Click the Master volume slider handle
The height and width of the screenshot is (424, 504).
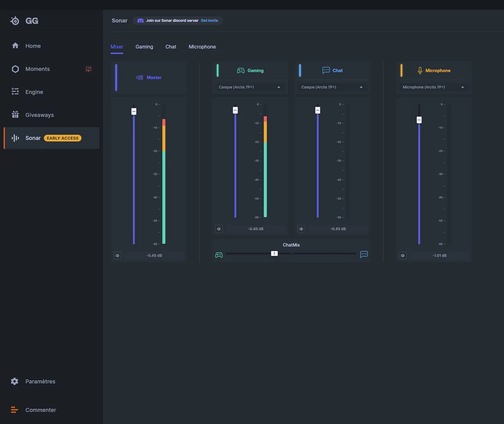[134, 111]
